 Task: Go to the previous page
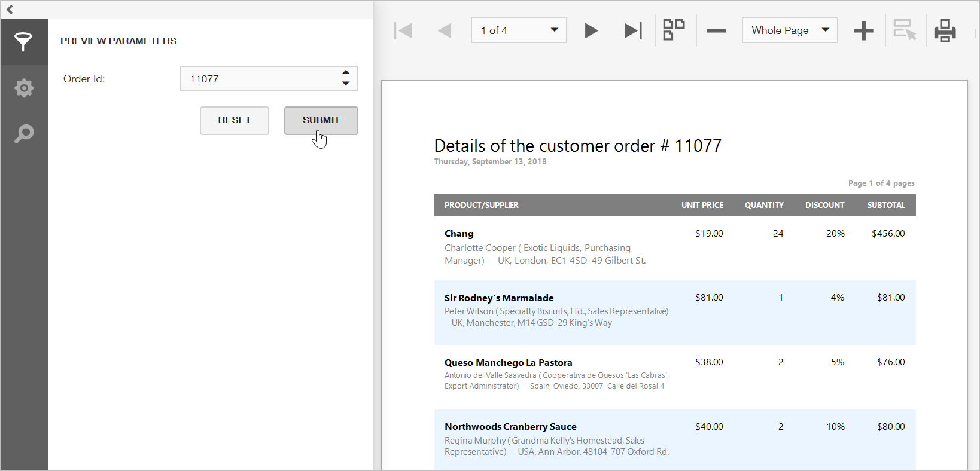click(444, 30)
